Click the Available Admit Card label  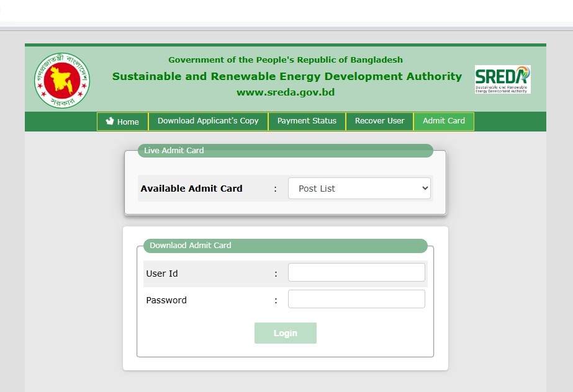[x=191, y=189]
